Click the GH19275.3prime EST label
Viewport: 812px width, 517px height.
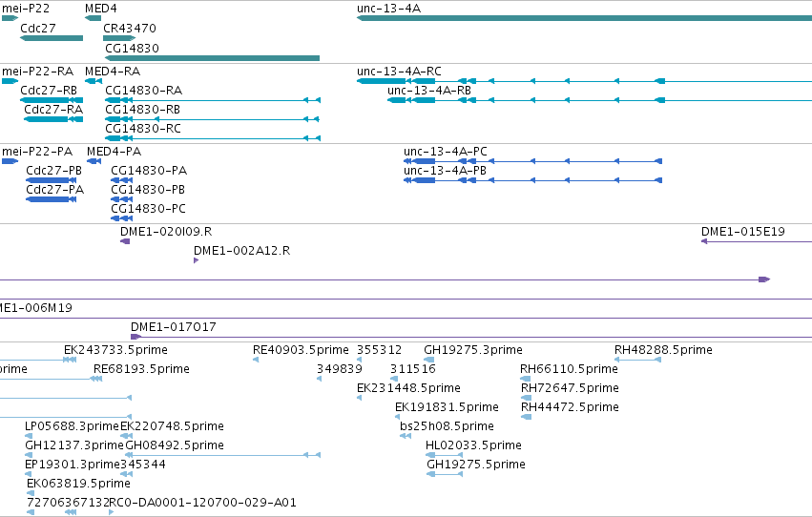(x=473, y=350)
